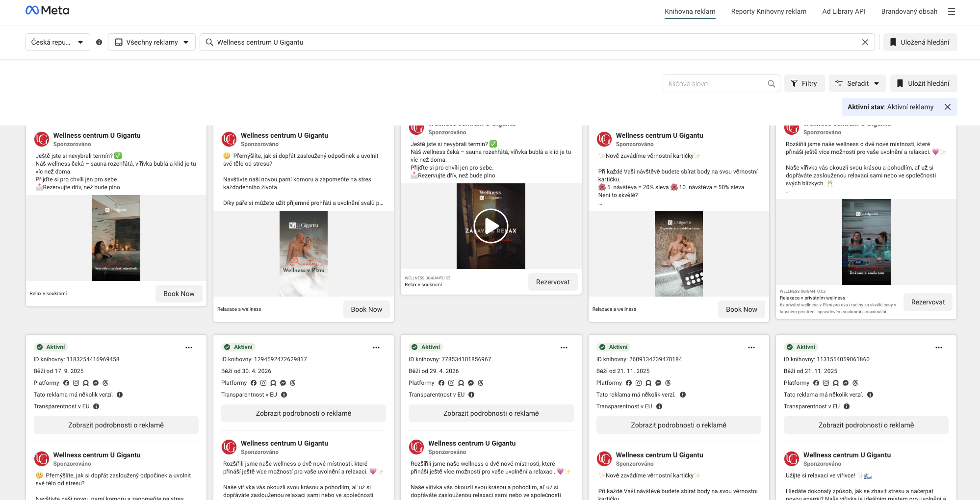Click Book Now on the parní komora ad
This screenshot has height=500, width=980.
(x=366, y=309)
